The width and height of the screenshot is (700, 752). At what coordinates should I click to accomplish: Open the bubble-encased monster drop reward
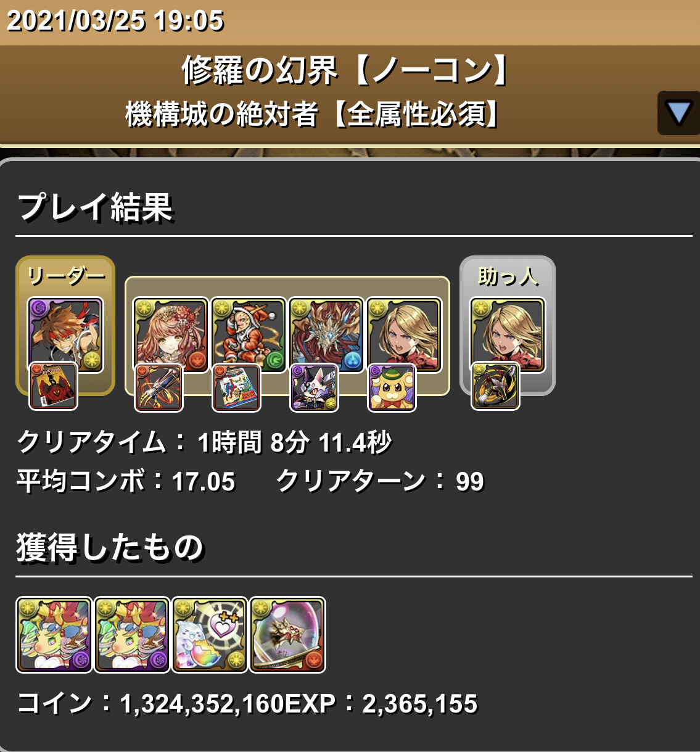tap(287, 634)
